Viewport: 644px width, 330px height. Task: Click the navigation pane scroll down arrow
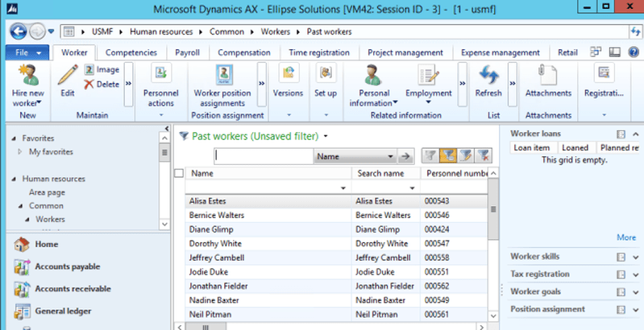[x=164, y=224]
